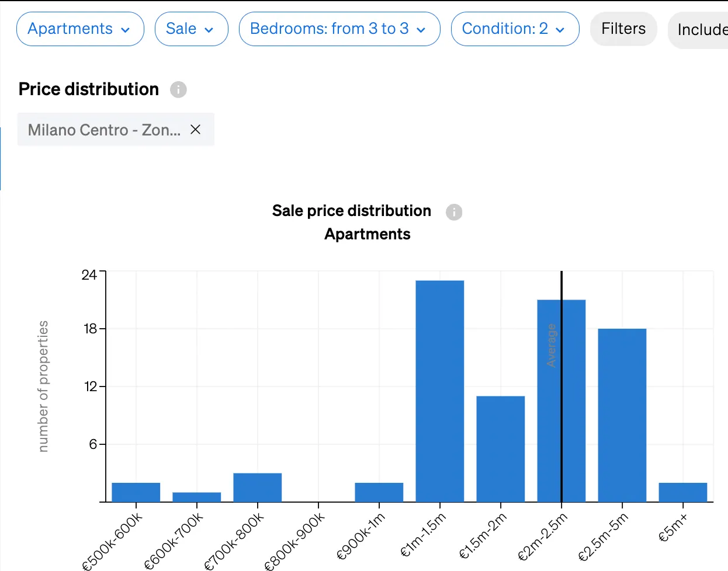Click the €500k-600k bar
Image resolution: width=728 pixels, height=571 pixels.
coord(136,492)
